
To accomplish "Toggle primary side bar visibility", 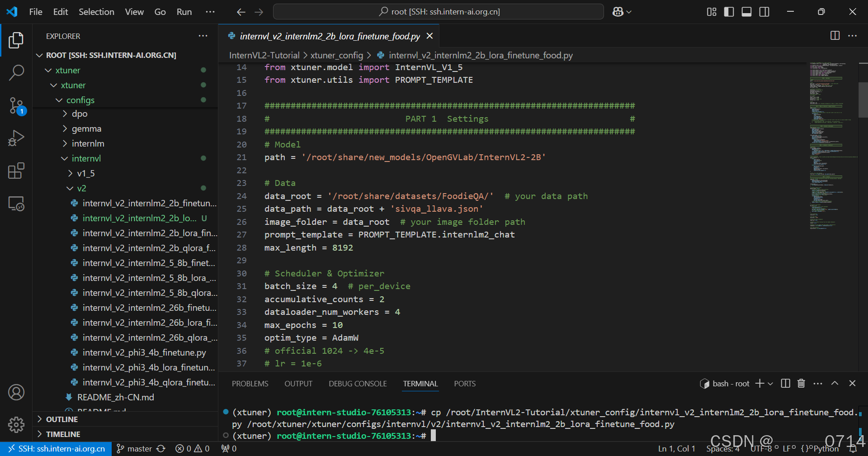I will click(x=729, y=12).
